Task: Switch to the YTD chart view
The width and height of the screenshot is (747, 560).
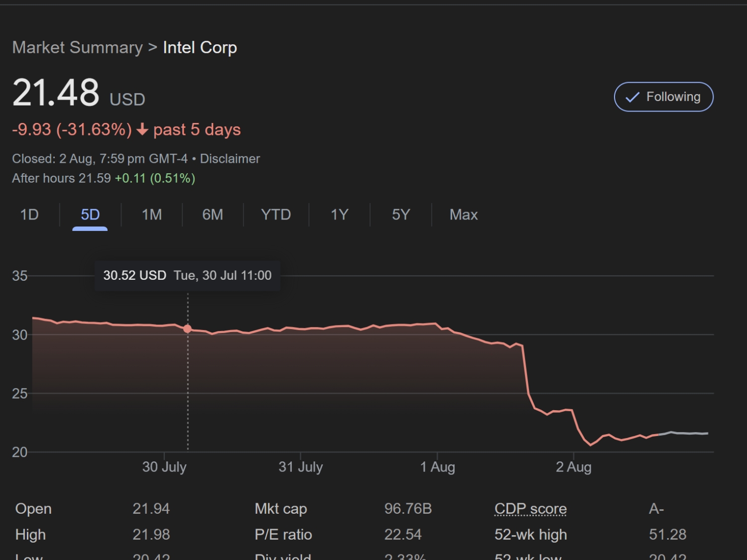Action: [x=275, y=215]
